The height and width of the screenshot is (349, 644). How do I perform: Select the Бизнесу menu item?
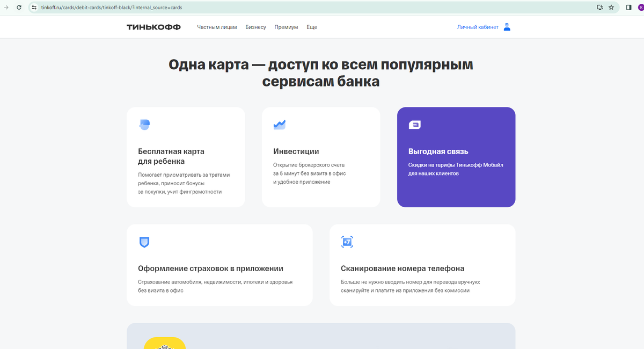pyautogui.click(x=256, y=27)
